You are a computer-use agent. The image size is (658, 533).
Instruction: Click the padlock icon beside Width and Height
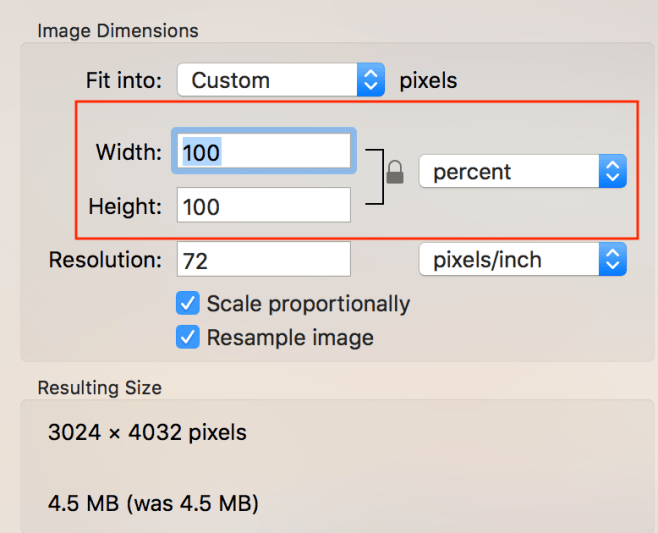395,174
